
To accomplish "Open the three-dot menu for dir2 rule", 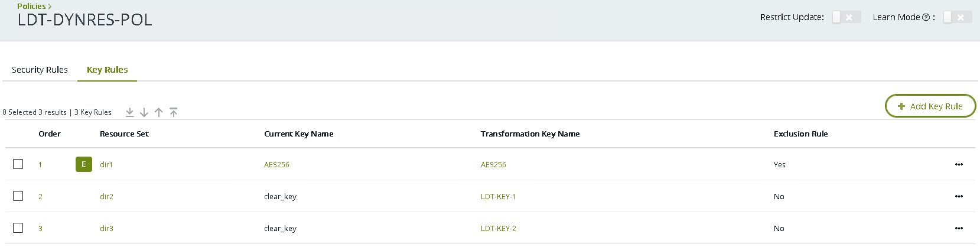I will (x=959, y=196).
